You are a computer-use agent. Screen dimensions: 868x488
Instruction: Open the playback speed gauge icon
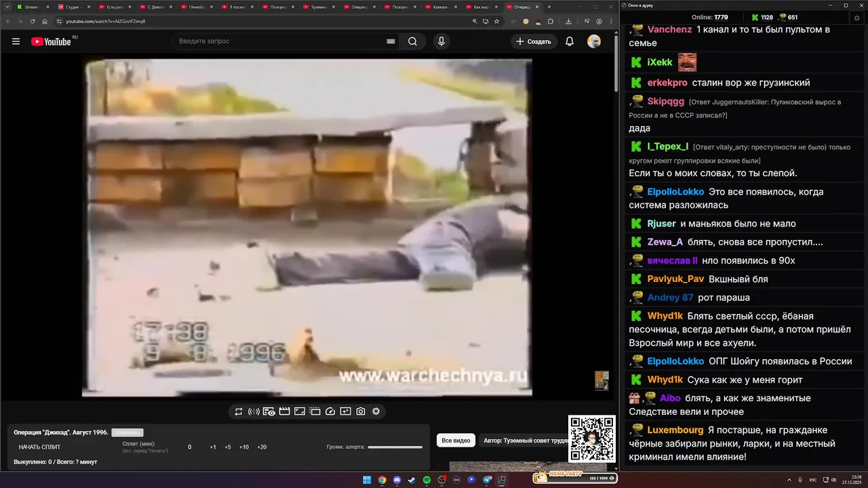(330, 411)
